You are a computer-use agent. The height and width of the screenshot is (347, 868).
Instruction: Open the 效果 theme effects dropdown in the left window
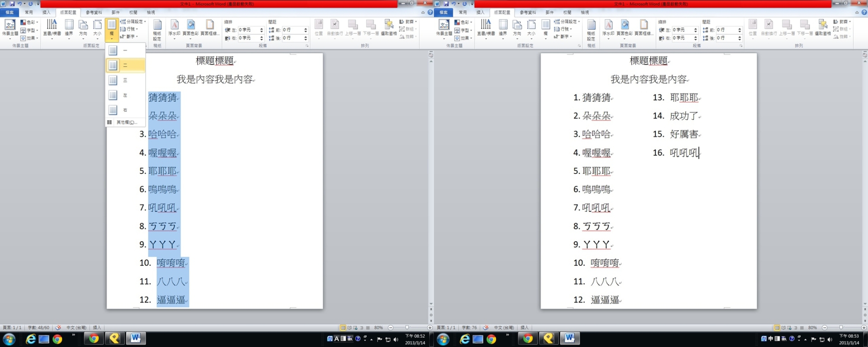pos(28,38)
